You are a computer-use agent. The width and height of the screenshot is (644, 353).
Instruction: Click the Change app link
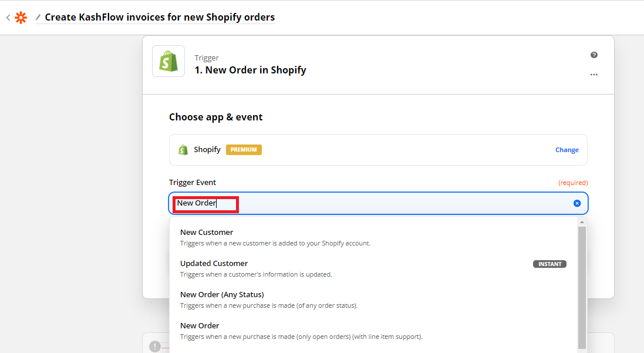point(567,150)
